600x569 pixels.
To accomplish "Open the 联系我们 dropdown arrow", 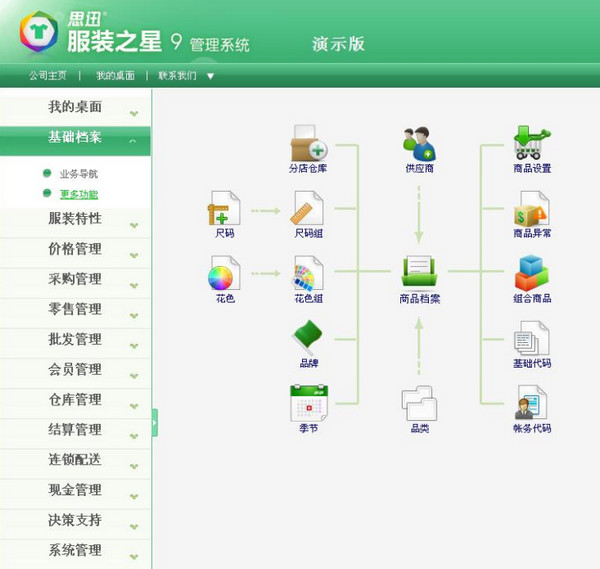I will coord(210,76).
